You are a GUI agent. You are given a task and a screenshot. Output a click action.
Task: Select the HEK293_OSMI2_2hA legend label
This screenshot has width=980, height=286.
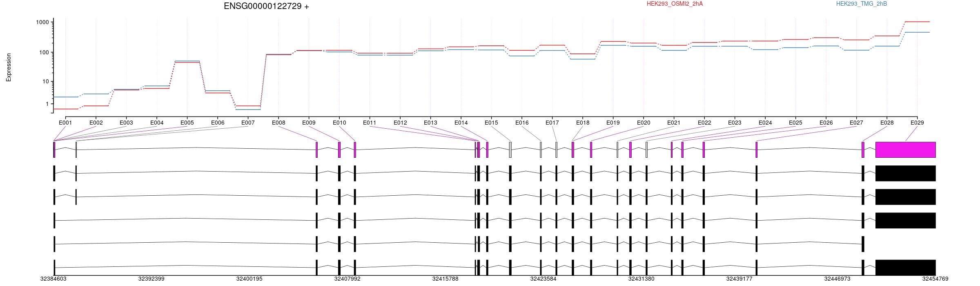675,4
